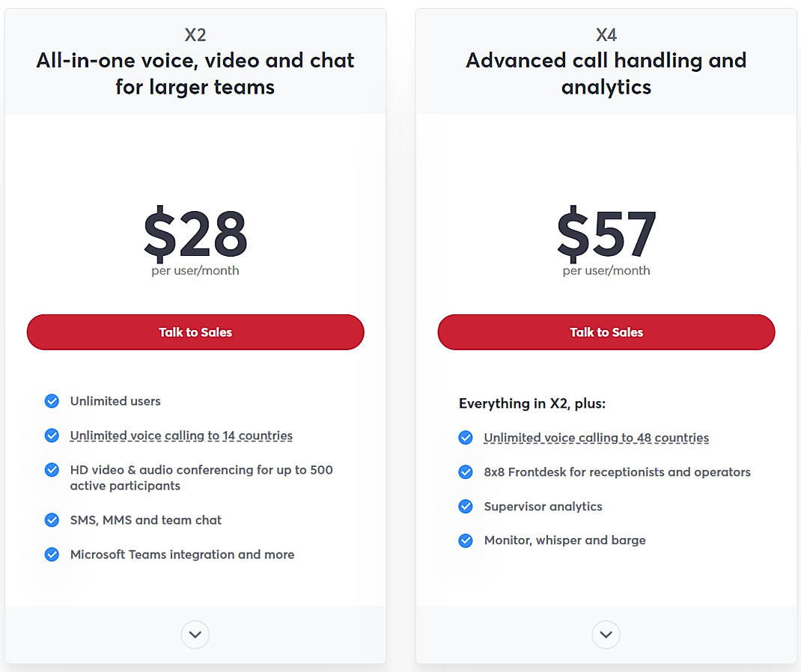Click the checkmark next to unlimited voice calling
This screenshot has width=801, height=672.
coord(52,436)
